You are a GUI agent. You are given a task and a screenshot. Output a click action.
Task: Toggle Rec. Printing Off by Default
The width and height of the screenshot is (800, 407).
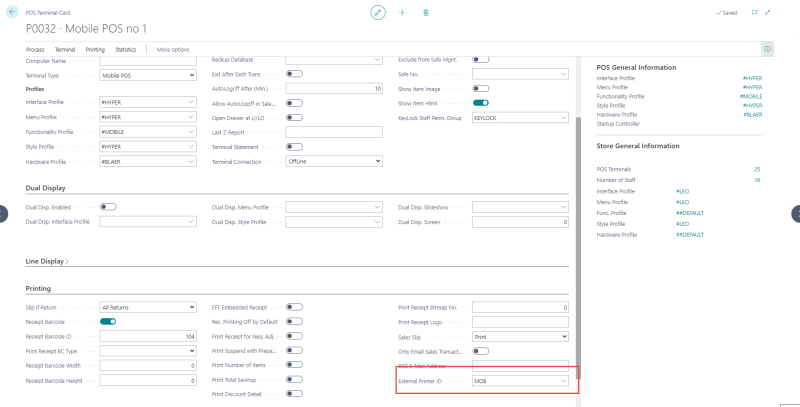pos(294,321)
